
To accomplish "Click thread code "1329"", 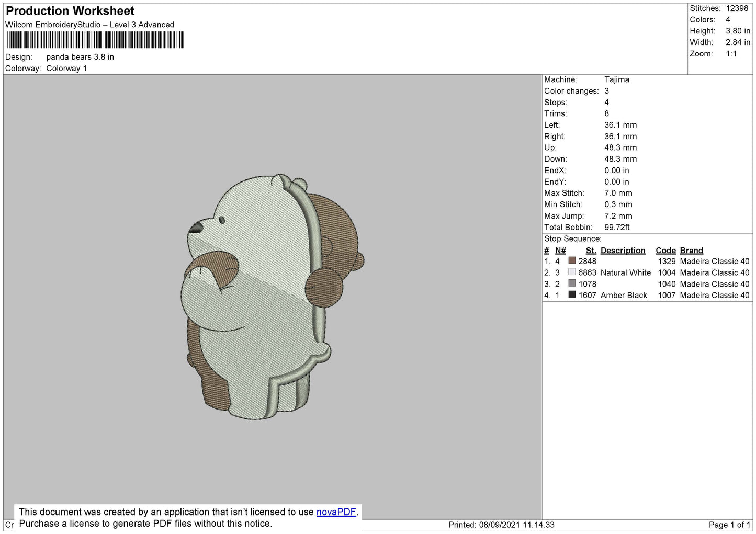I will point(667,261).
